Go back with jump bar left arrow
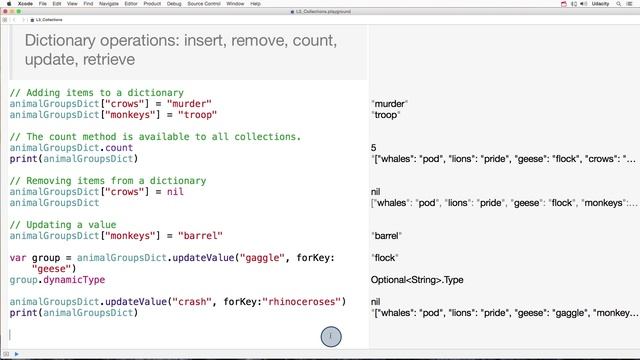The width and height of the screenshot is (640, 360). pos(14,20)
